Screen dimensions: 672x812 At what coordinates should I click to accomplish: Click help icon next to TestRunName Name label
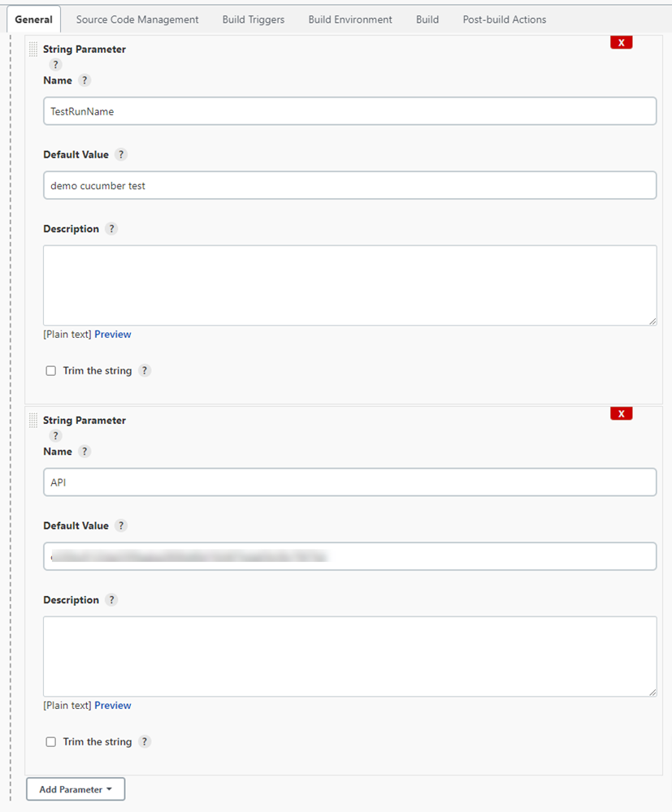[x=85, y=80]
